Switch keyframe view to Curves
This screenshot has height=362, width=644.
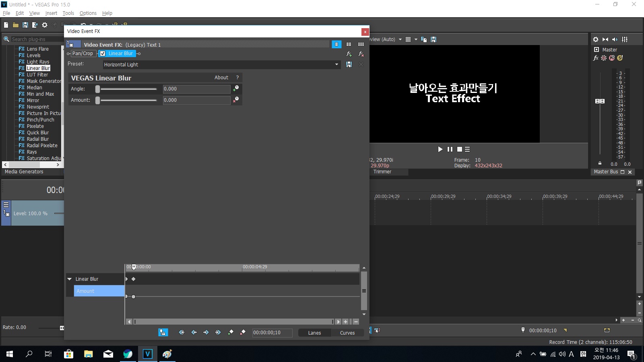coord(347,333)
